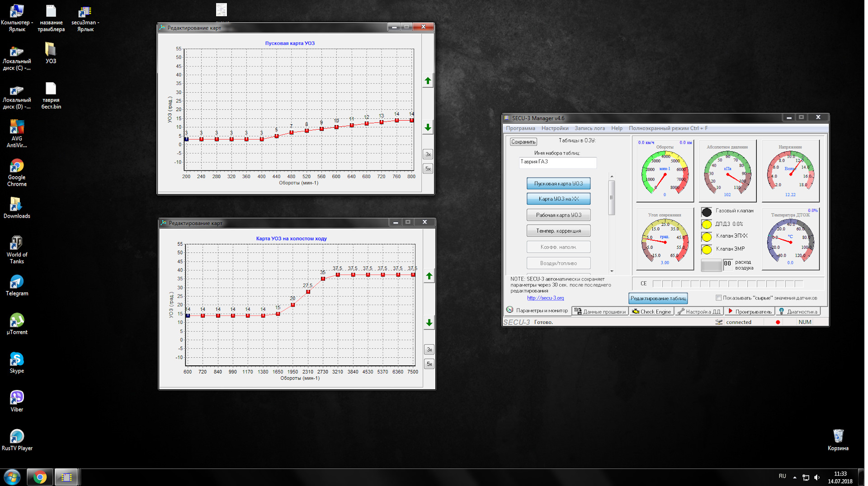The image size is (868, 486).
Task: Click the Имя набора таблиц field containing Таврия ГАЗ
Action: click(557, 162)
